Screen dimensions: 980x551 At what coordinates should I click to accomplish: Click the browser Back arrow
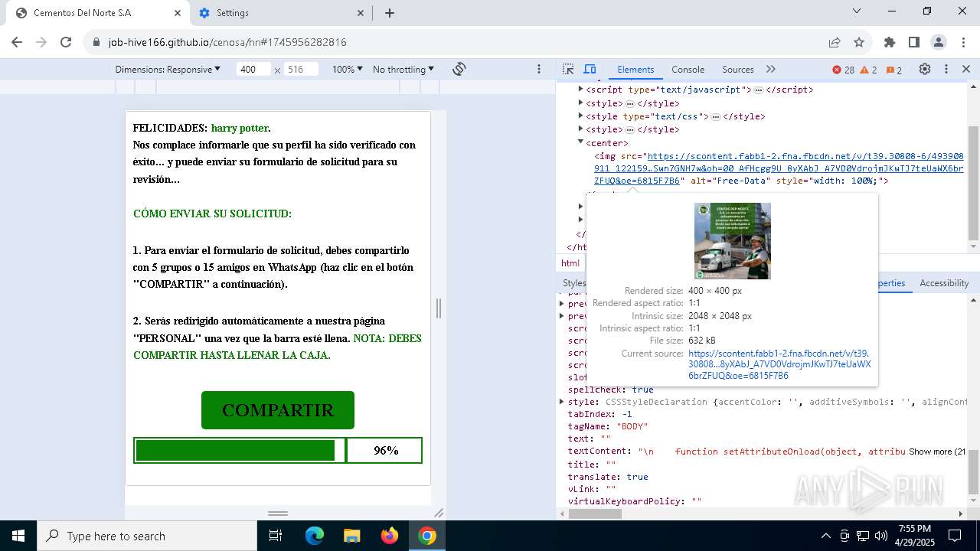click(x=17, y=42)
